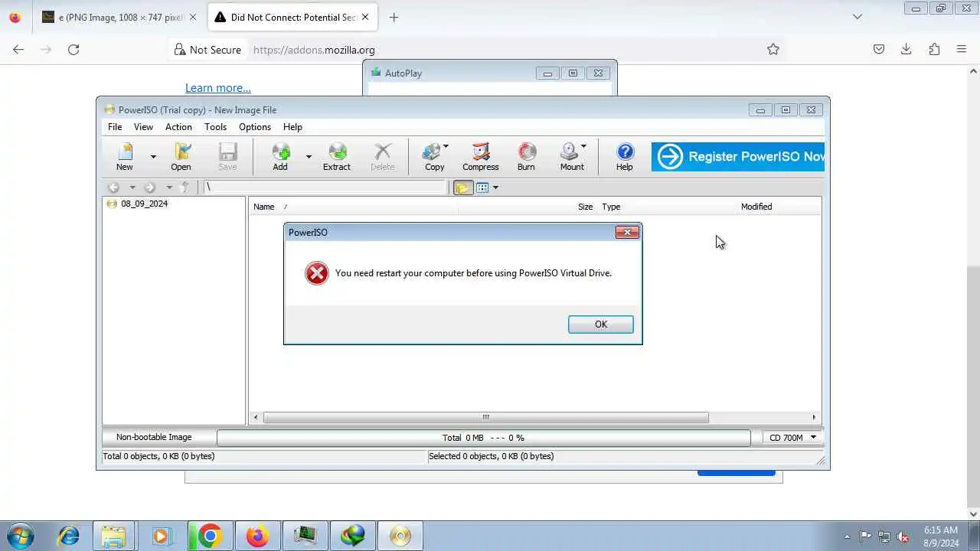Click the view mode icon
Image resolution: width=980 pixels, height=551 pixels.
tap(482, 187)
